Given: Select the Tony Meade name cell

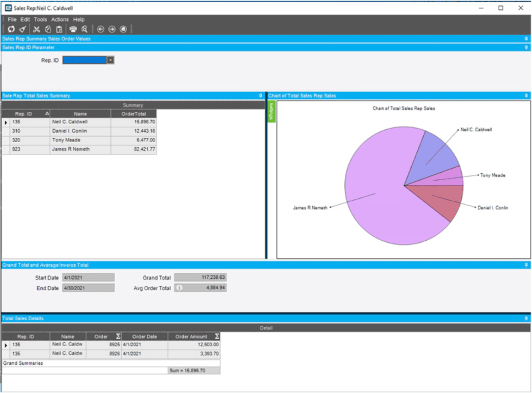Looking at the screenshot, I should [x=80, y=140].
